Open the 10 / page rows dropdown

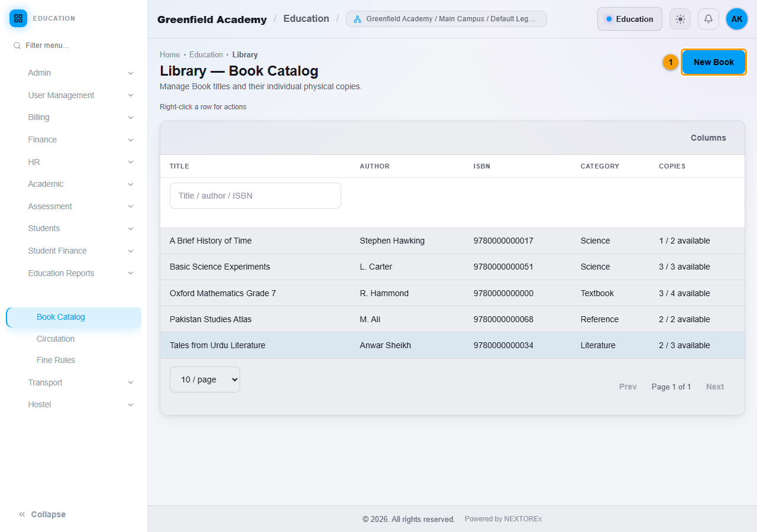(205, 379)
